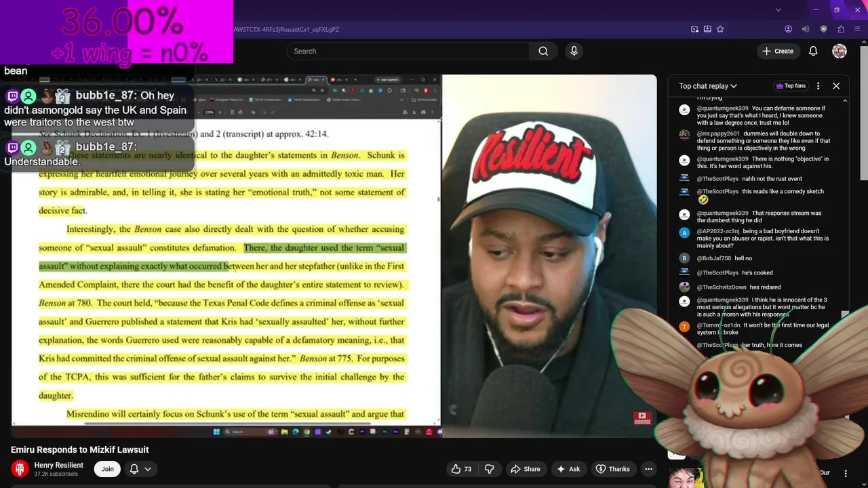Click the Windows Start icon in video taskbar
Viewport: 868px width, 488px height.
[x=216, y=432]
